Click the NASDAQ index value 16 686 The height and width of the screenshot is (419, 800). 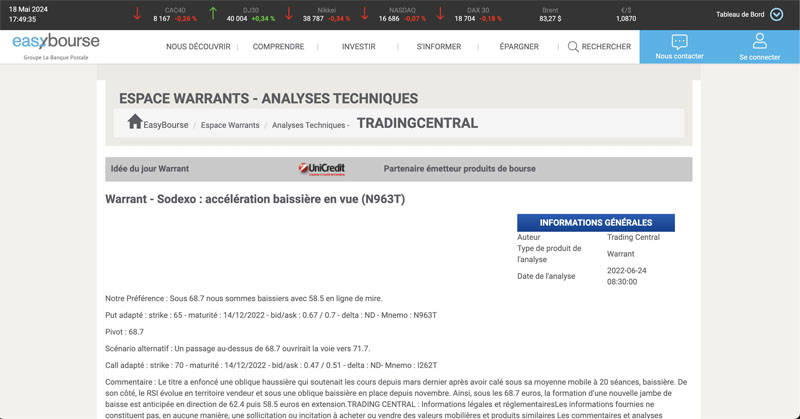[x=389, y=18]
